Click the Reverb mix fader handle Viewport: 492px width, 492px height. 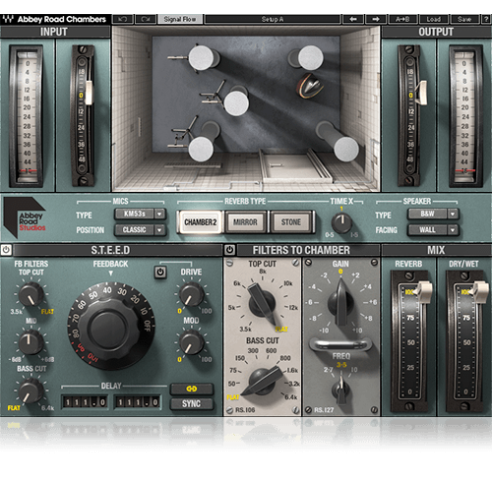pos(423,291)
